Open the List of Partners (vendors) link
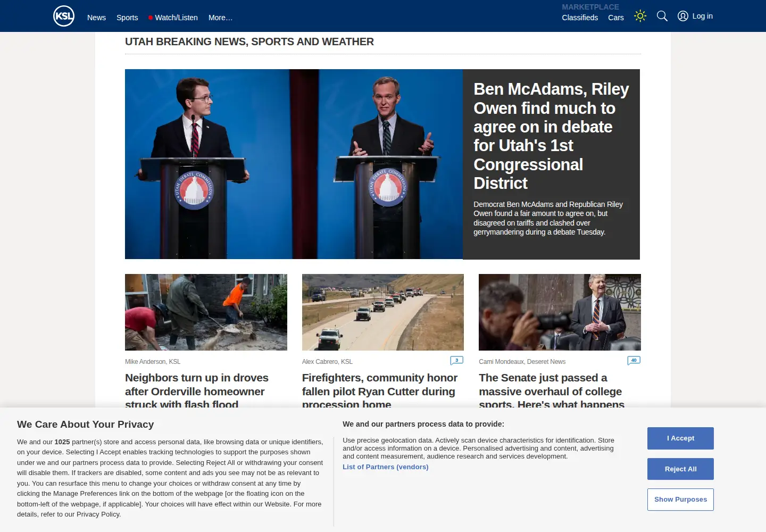This screenshot has width=766, height=532. click(386, 467)
